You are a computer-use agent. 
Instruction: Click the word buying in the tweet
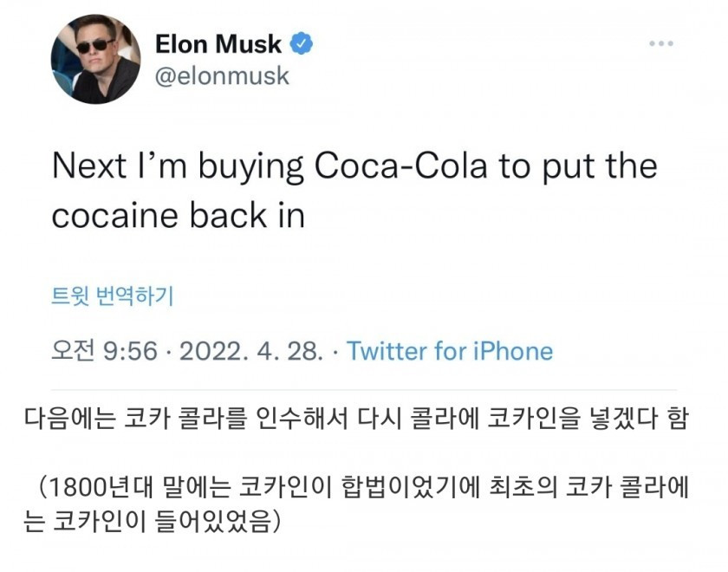(x=252, y=166)
